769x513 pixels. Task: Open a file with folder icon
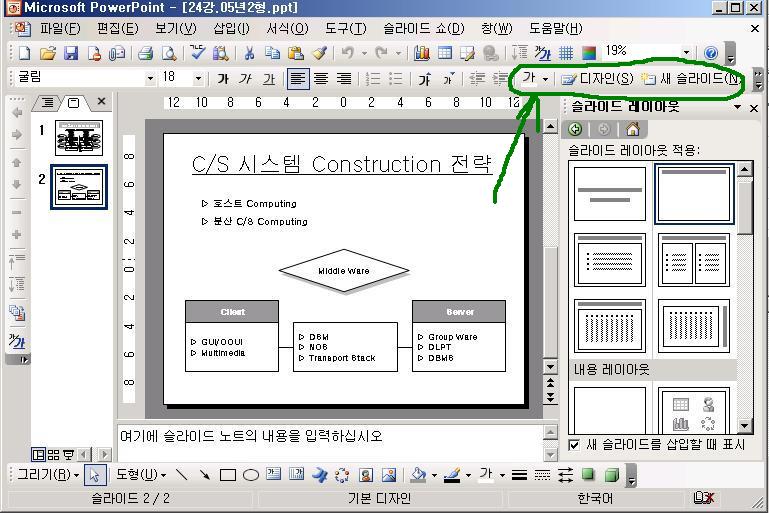click(48, 53)
